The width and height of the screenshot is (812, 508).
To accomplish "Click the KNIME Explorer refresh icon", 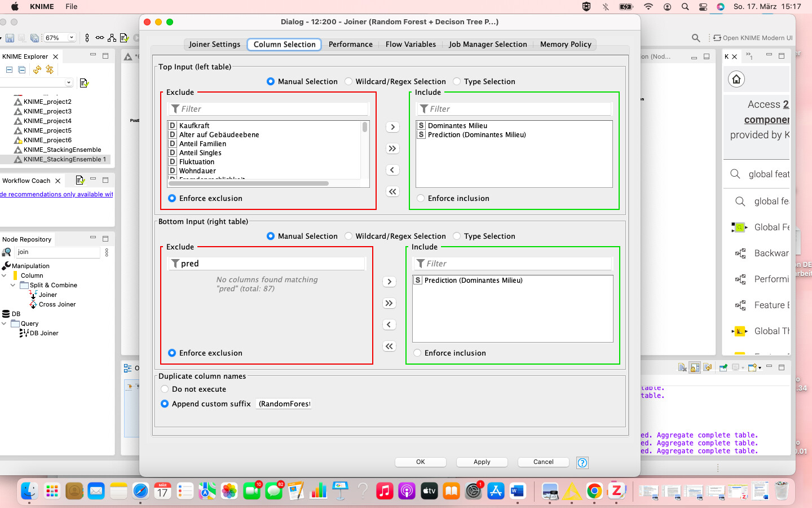I will point(37,70).
